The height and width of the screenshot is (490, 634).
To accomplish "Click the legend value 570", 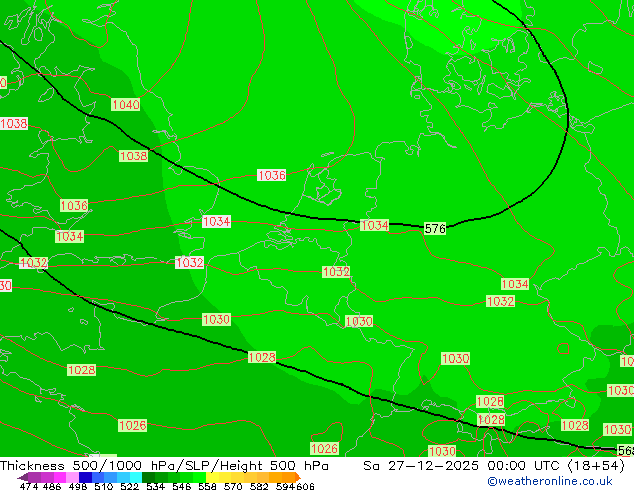I will coord(233,486).
